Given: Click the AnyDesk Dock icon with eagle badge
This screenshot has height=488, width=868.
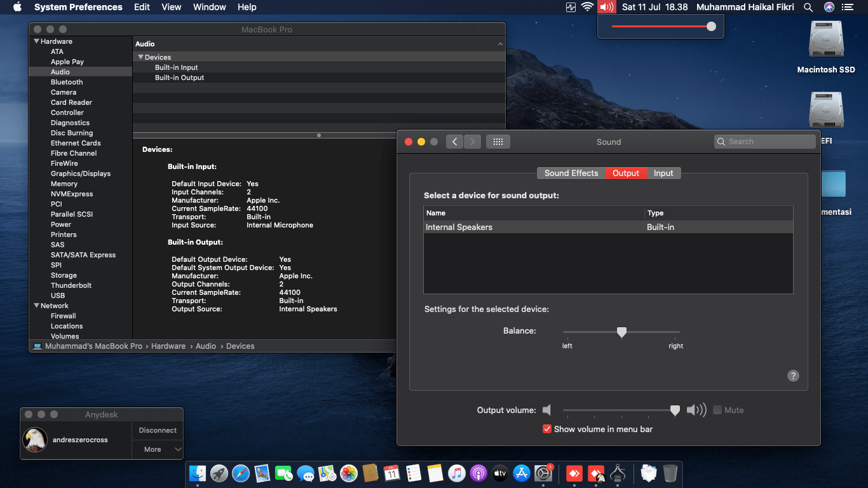Looking at the screenshot, I should pos(596,473).
